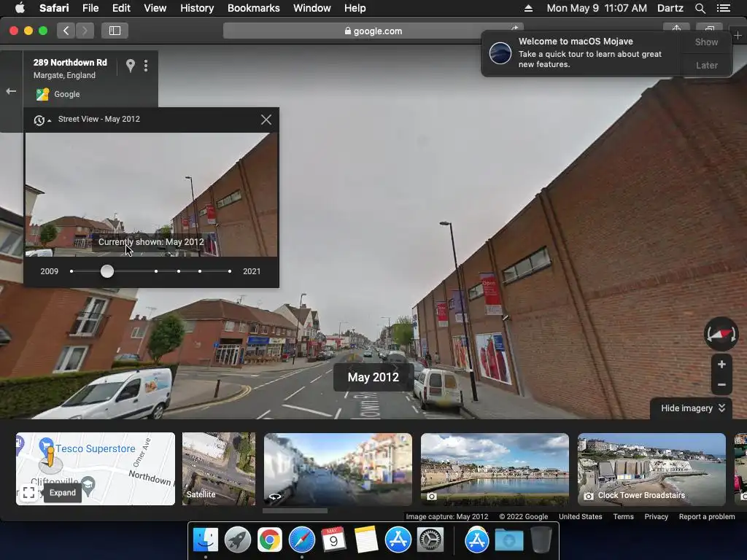Image resolution: width=747 pixels, height=560 pixels.
Task: Expand the Street View time history clock dropdown
Action: 42,120
